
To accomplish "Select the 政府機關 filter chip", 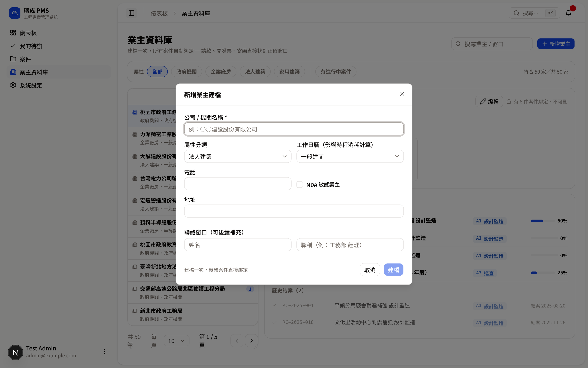I will pyautogui.click(x=187, y=72).
